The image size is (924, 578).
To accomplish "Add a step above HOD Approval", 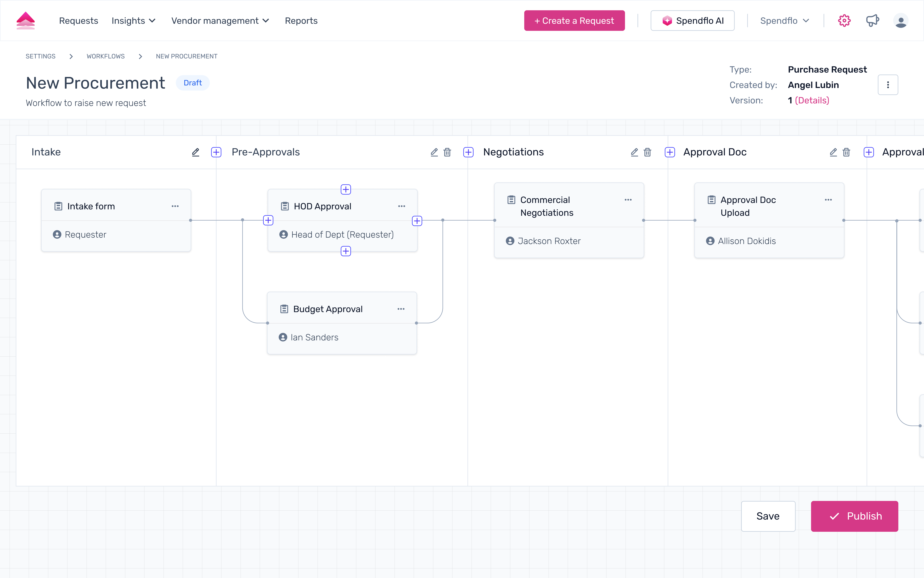I will (x=346, y=189).
